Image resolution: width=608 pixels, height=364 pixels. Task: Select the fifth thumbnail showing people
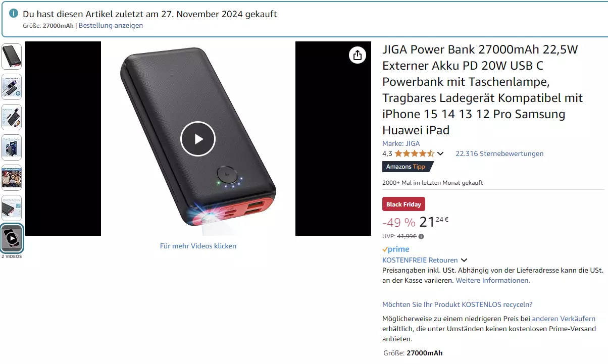[x=12, y=178]
